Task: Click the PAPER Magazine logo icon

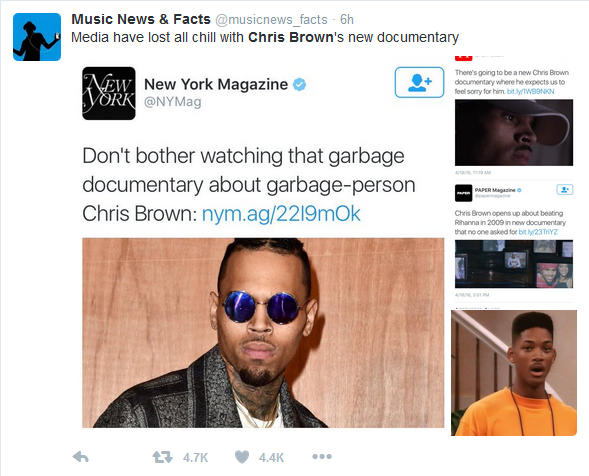Action: click(x=463, y=193)
